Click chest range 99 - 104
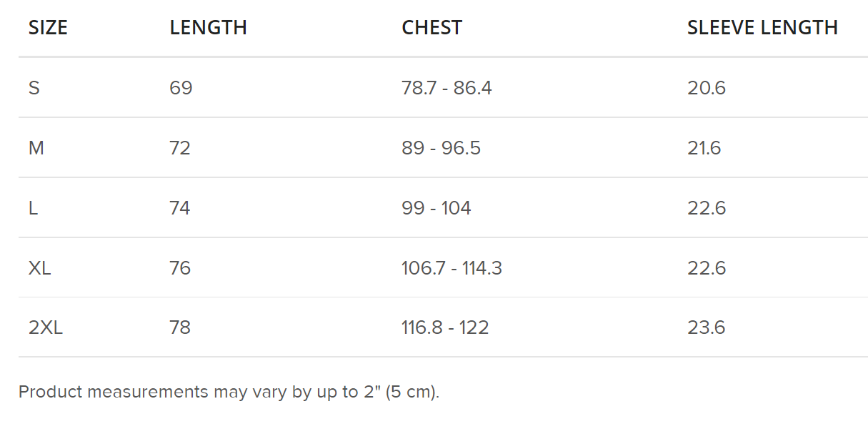The width and height of the screenshot is (868, 434). (436, 208)
